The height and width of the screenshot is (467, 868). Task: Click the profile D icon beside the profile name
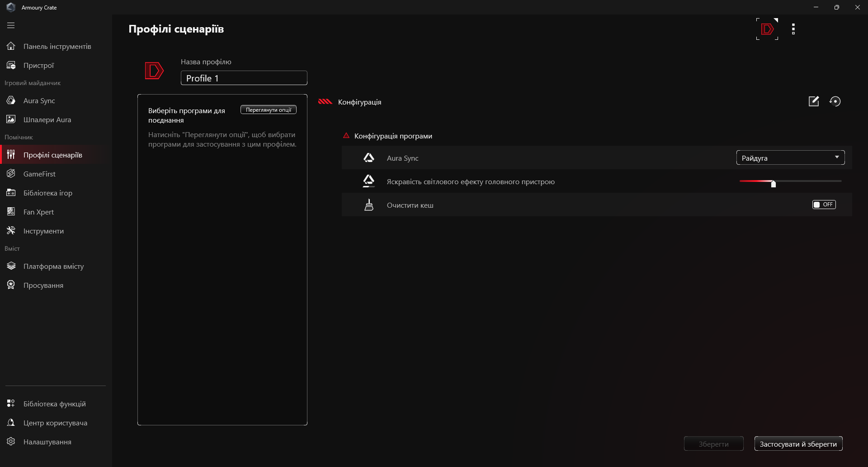pos(154,71)
